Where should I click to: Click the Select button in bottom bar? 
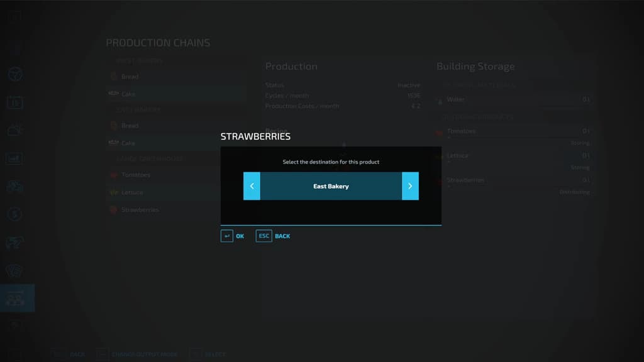tap(208, 354)
